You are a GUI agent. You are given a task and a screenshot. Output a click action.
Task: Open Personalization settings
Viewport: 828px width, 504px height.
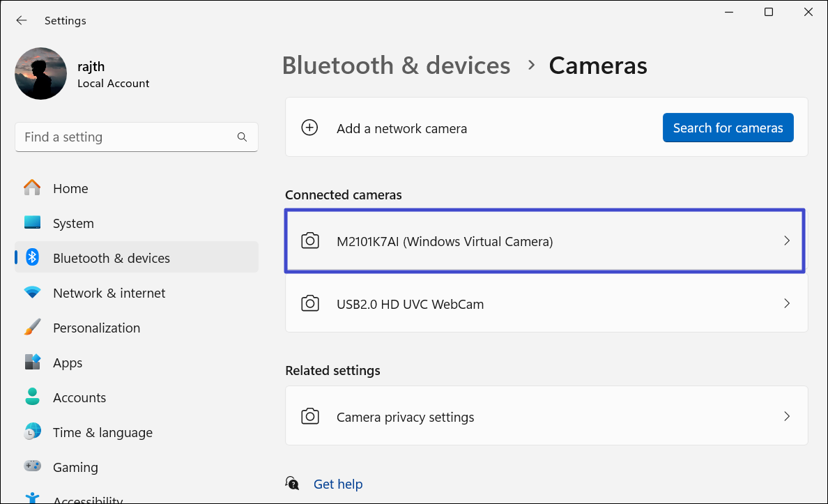coord(96,328)
